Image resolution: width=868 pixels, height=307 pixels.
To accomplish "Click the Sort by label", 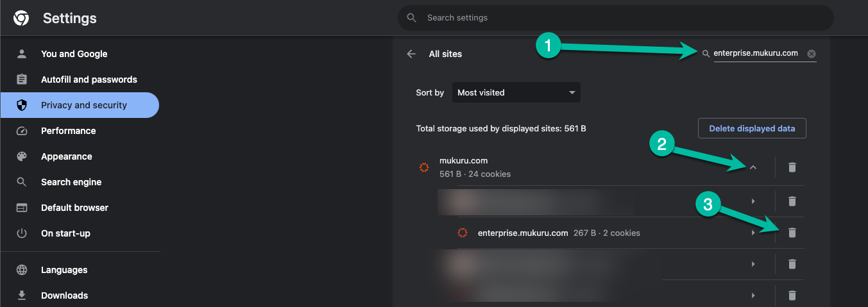I will coord(430,92).
